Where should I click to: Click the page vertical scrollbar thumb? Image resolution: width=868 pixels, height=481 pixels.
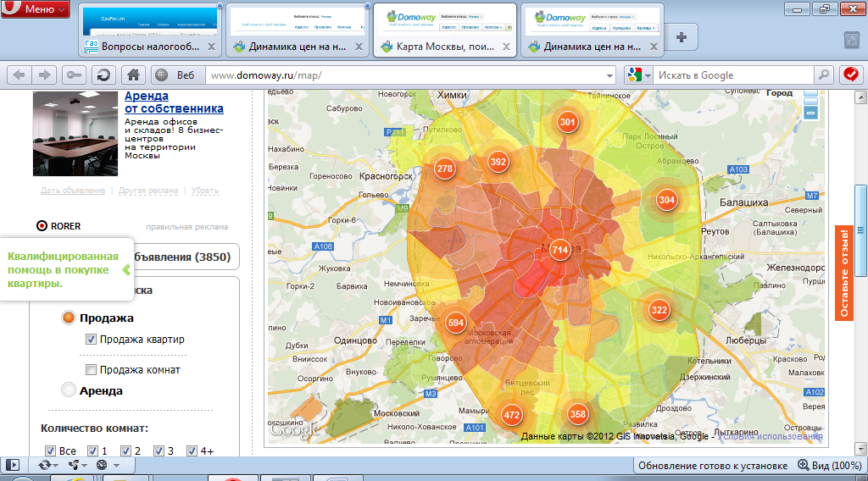tap(860, 230)
